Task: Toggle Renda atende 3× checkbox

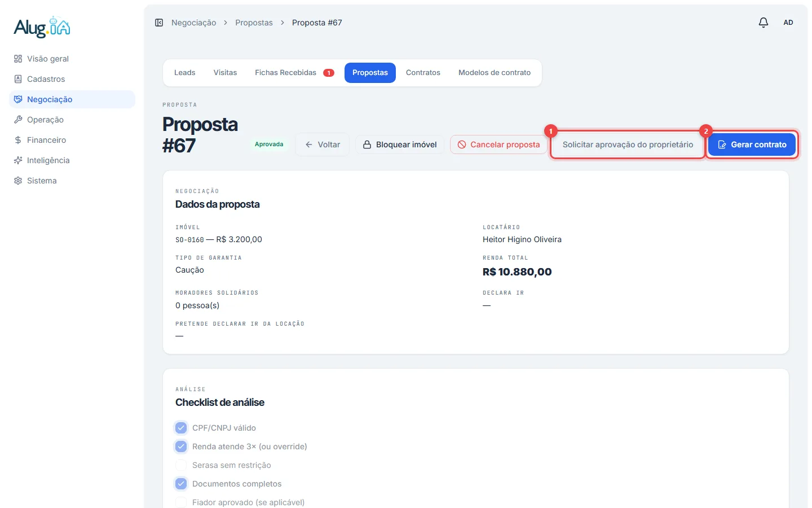Action: (181, 446)
